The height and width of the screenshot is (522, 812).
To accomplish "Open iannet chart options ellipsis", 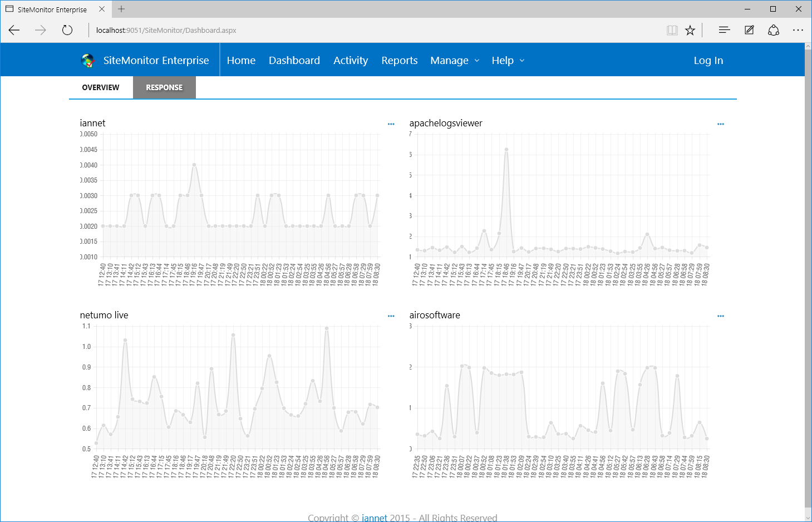I will point(391,124).
